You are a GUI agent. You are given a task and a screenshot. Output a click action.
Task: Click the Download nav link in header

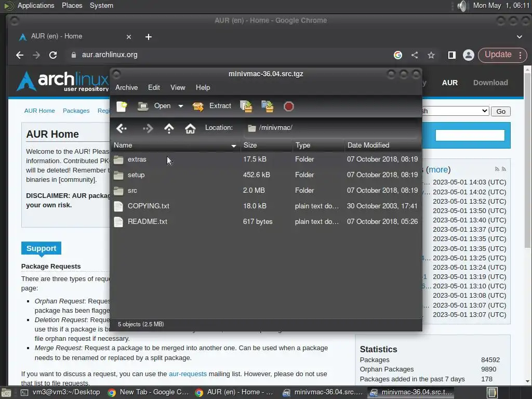490,83
